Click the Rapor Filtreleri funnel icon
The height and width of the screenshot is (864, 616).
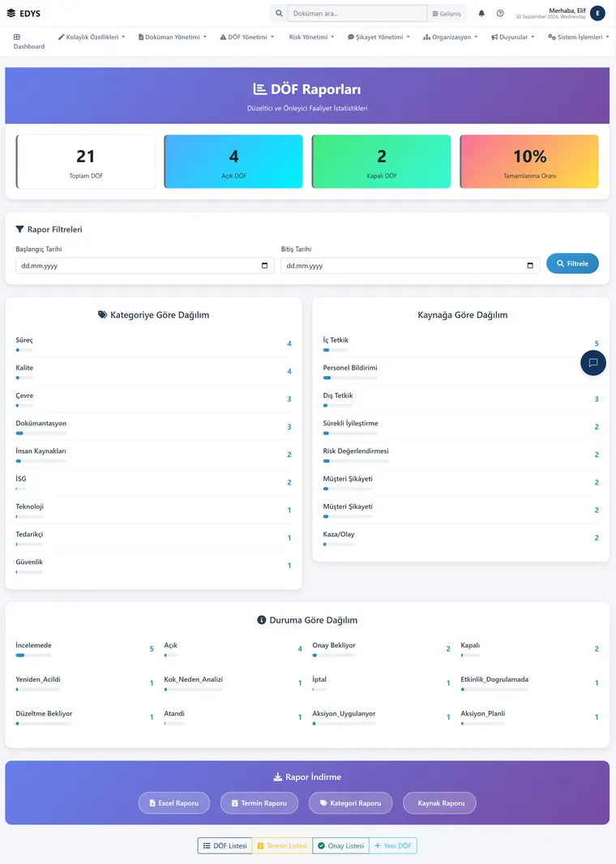19,229
